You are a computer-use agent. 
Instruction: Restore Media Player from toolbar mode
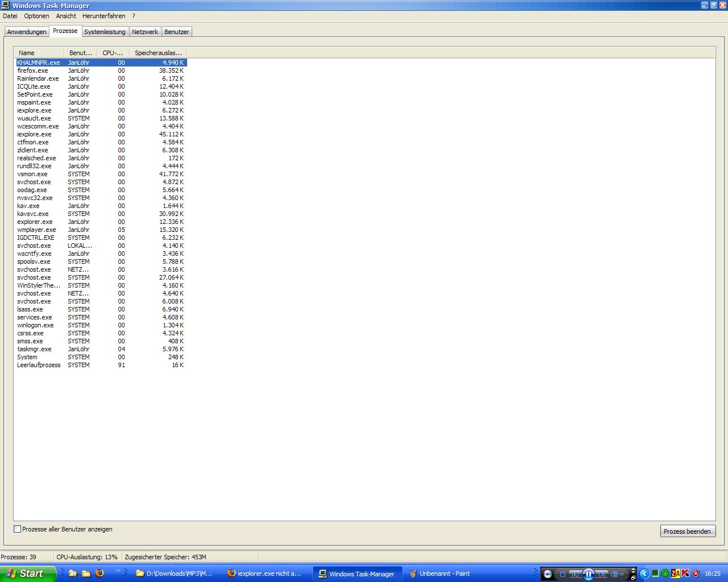[633, 577]
